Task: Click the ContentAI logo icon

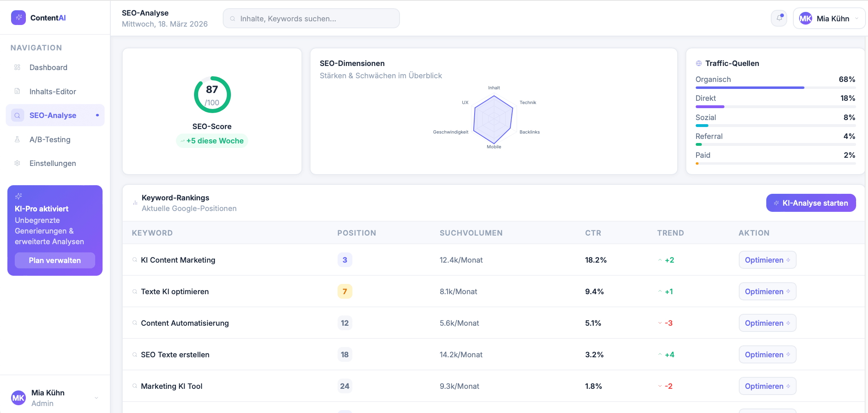Action: point(18,18)
